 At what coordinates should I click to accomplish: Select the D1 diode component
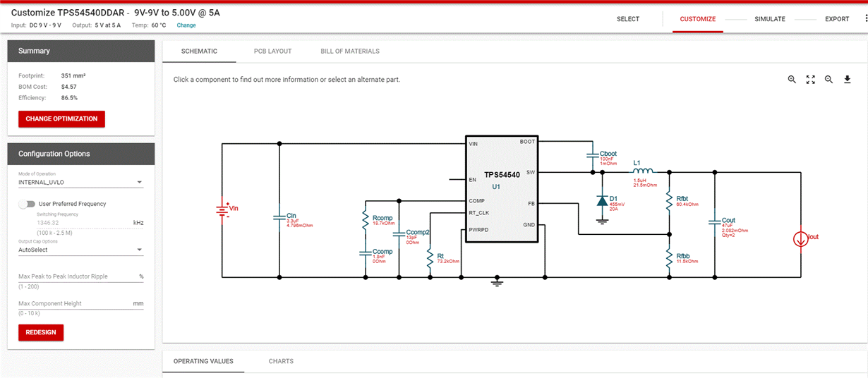602,202
